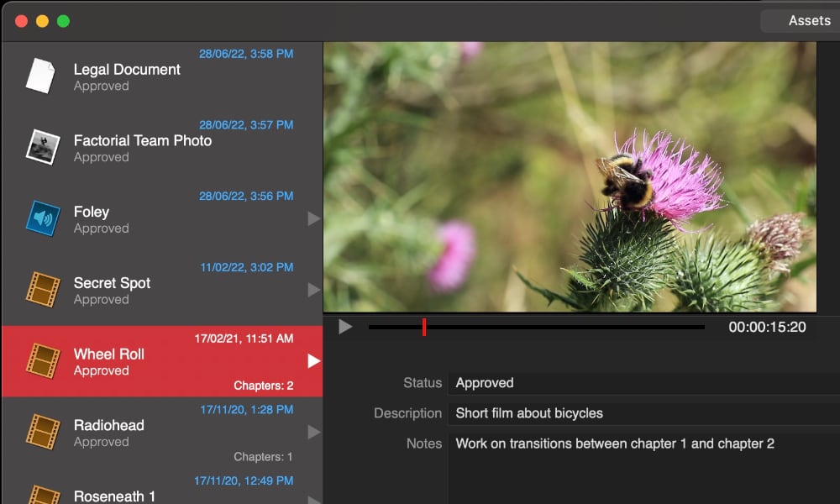Play the Secret Spot asset using its arrow
This screenshot has height=504, width=840.
[x=314, y=290]
